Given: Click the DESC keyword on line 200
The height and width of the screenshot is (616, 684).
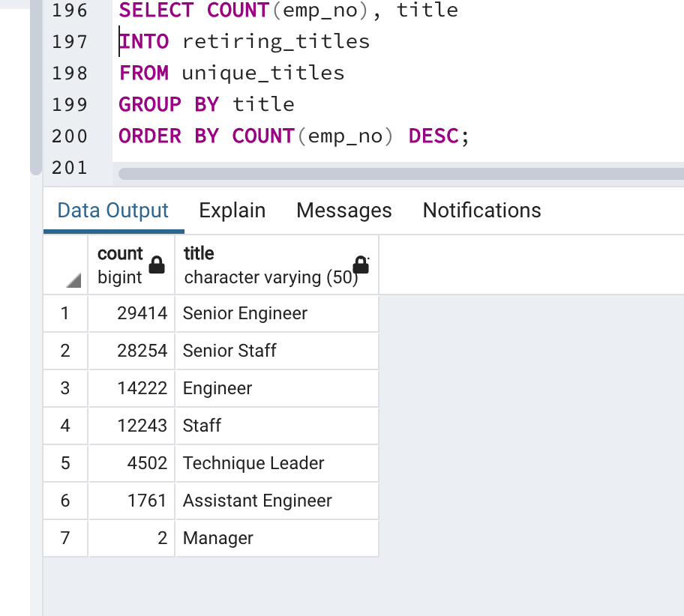Looking at the screenshot, I should click(433, 136).
